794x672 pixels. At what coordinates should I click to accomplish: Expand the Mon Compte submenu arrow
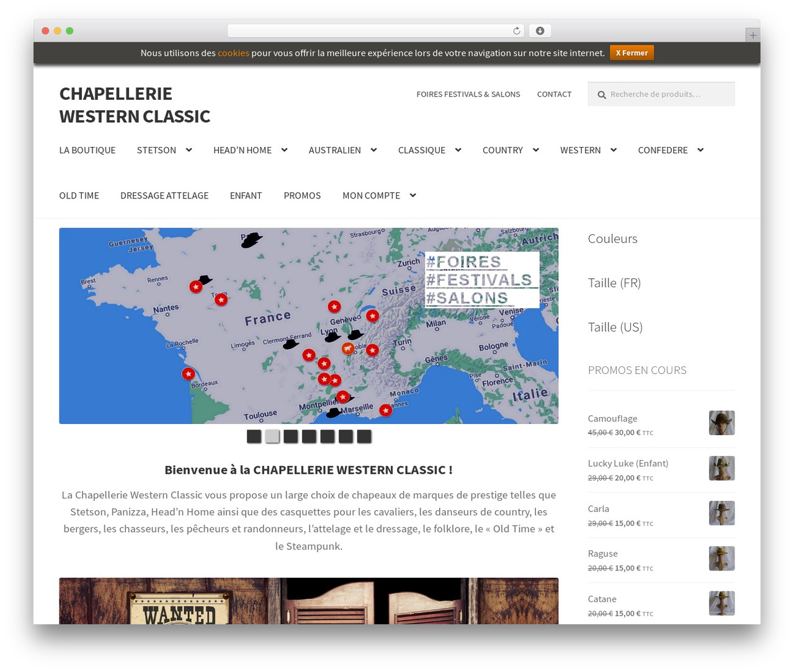coord(413,195)
